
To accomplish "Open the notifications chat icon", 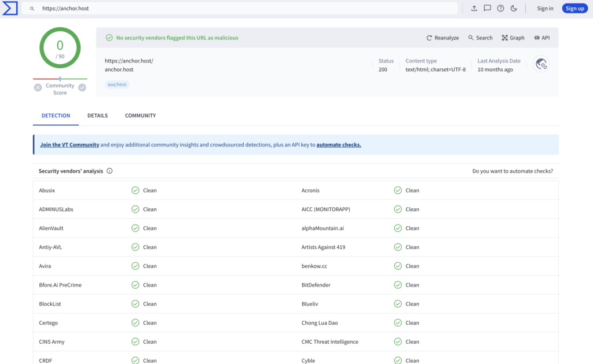I will tap(488, 9).
